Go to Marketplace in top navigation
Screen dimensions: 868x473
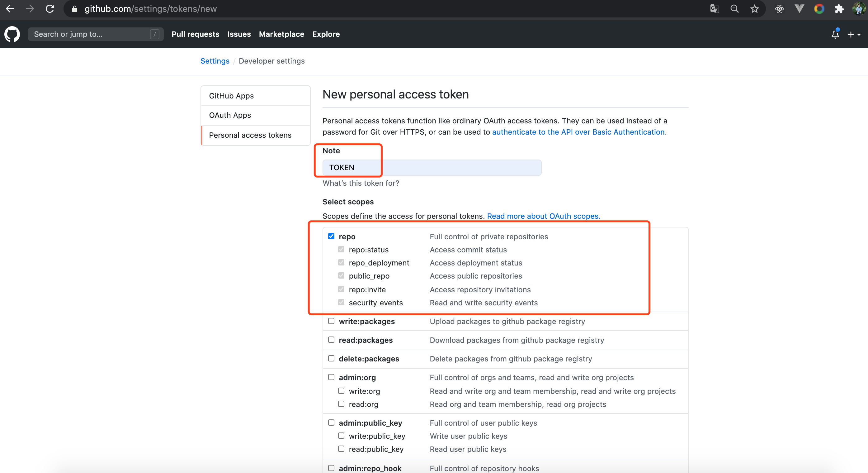281,34
